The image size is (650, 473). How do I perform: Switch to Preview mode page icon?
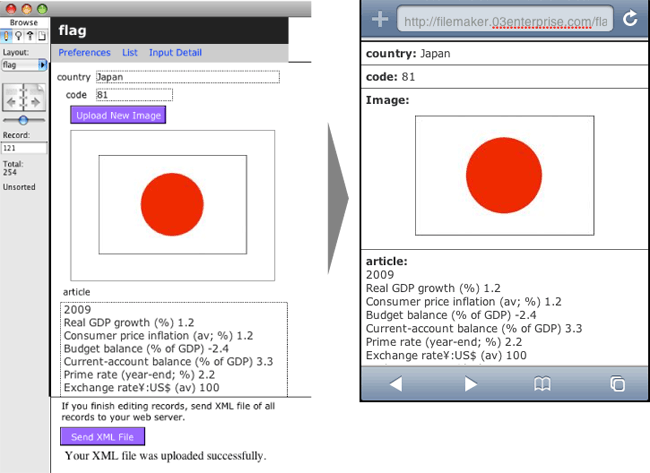pyautogui.click(x=41, y=36)
